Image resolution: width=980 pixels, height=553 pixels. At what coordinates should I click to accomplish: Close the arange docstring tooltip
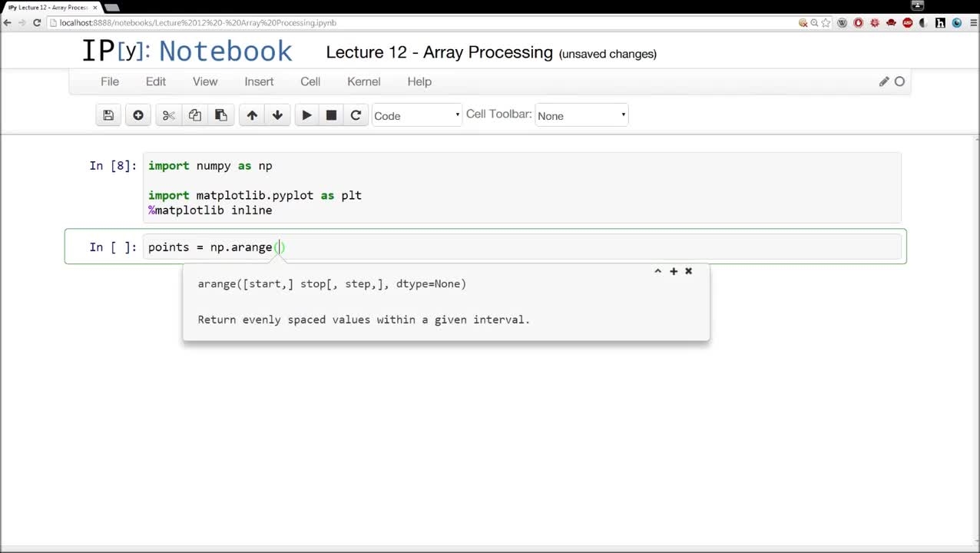click(688, 271)
